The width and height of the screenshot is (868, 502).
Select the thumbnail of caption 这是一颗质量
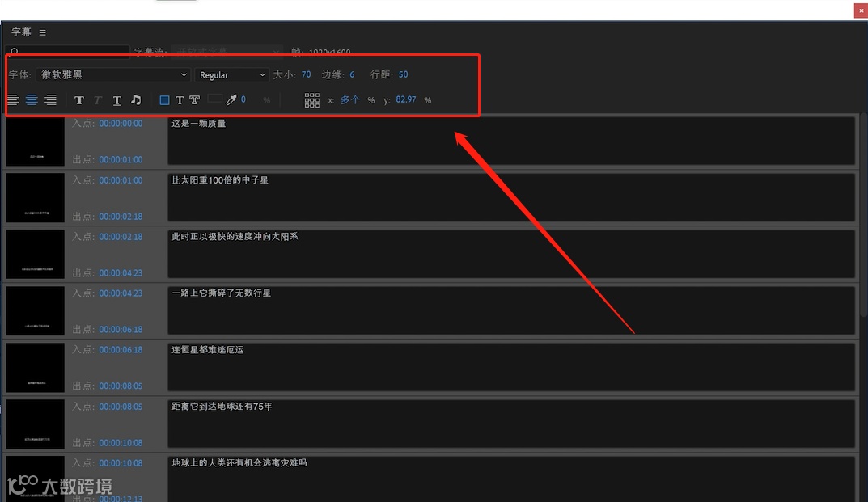click(35, 141)
